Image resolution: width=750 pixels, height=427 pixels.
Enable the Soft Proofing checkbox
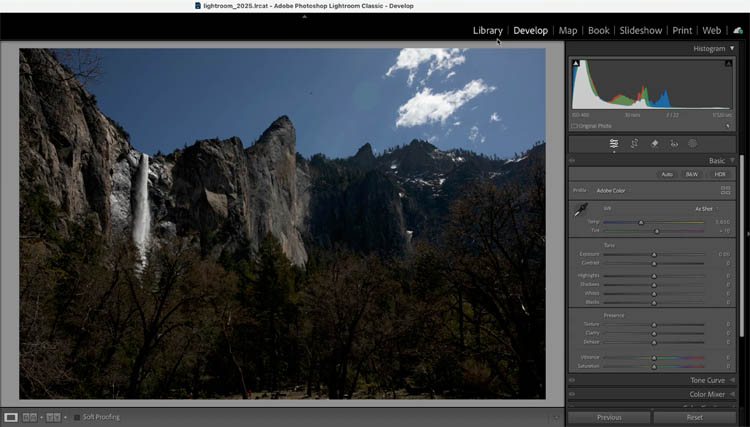pyautogui.click(x=77, y=417)
